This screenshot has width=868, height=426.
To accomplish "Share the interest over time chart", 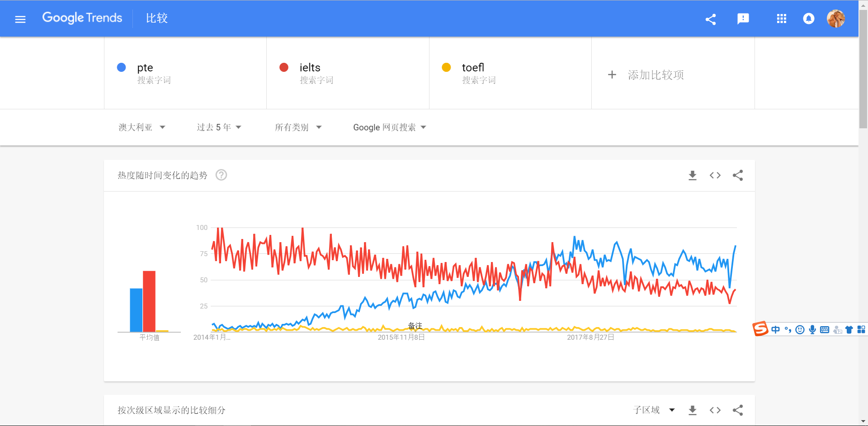I will [738, 175].
